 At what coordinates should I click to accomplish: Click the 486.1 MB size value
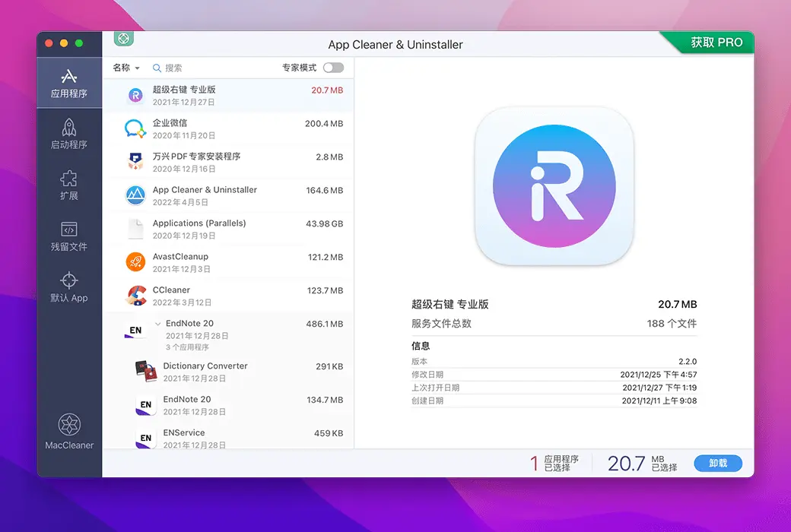(324, 324)
